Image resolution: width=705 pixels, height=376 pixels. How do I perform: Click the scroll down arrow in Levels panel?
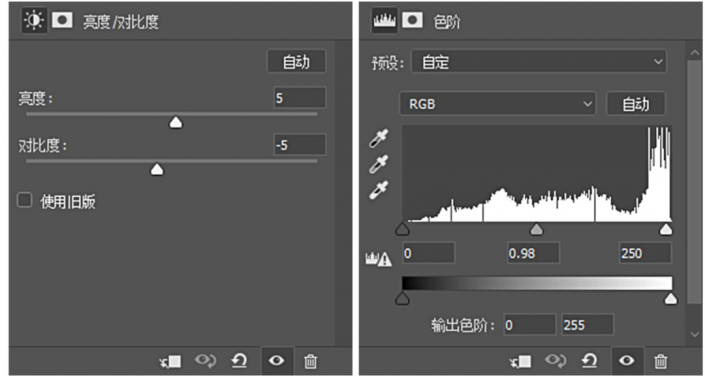coord(694,334)
